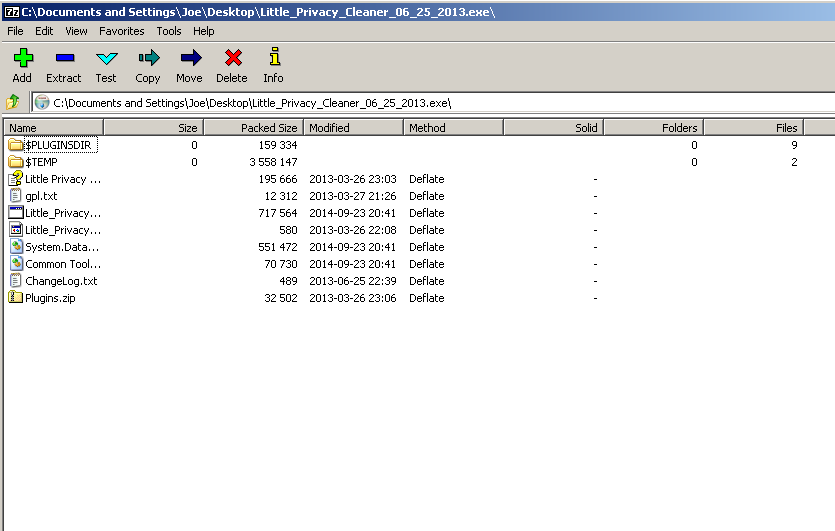Click the blue Extract minus icon

(64, 58)
